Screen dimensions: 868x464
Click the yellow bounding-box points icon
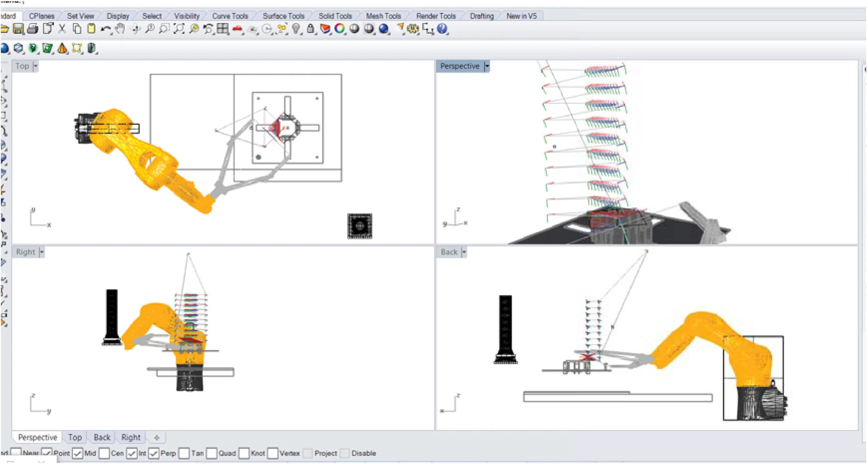(x=77, y=49)
